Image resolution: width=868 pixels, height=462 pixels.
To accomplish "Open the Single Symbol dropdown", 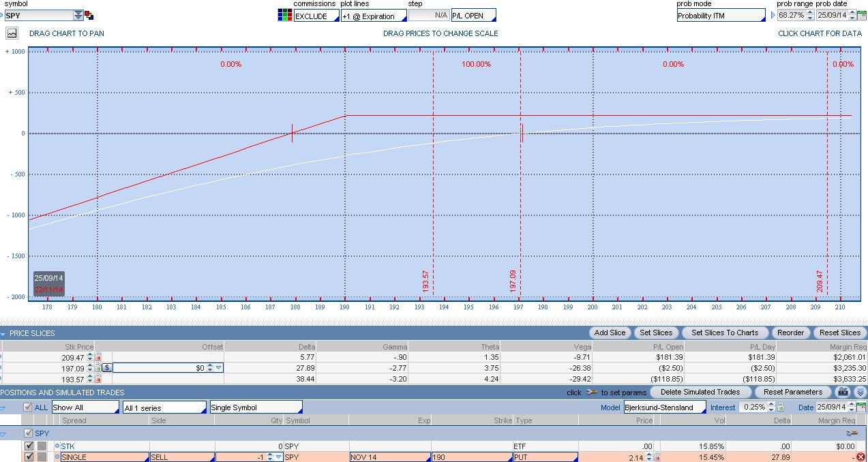I will (x=256, y=407).
